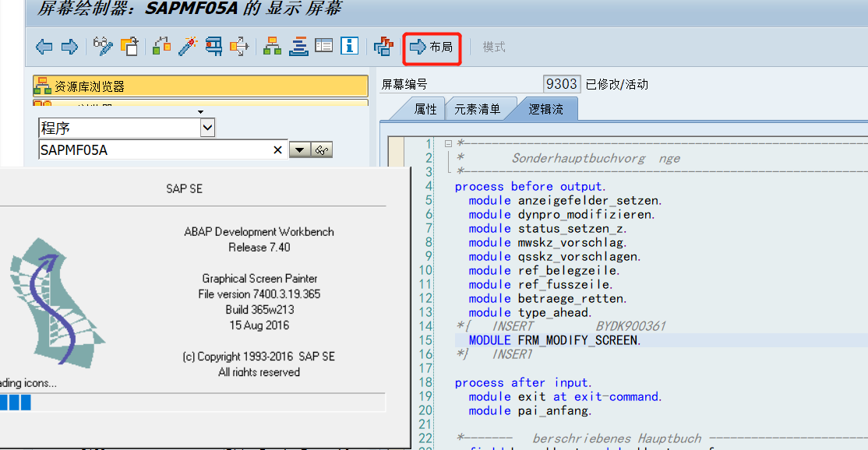The height and width of the screenshot is (450, 868).
Task: Toggle display/change mode with glasses-pencil icon
Action: 104,47
